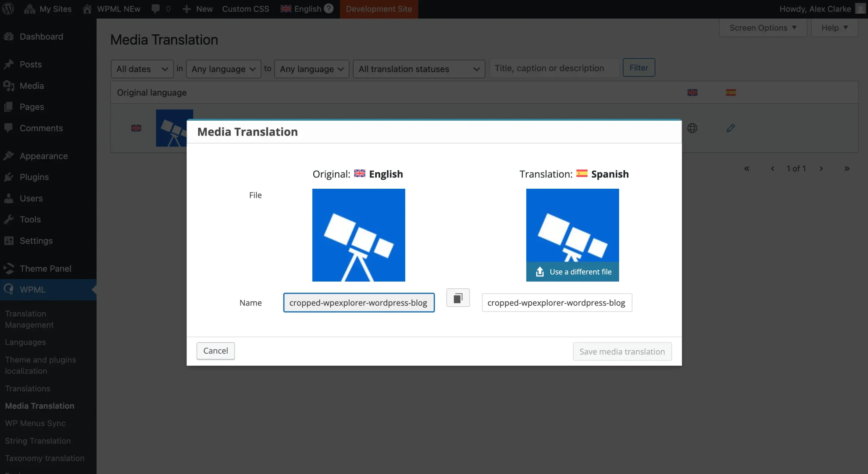Click the UK flag column header
868x474 pixels.
point(692,92)
